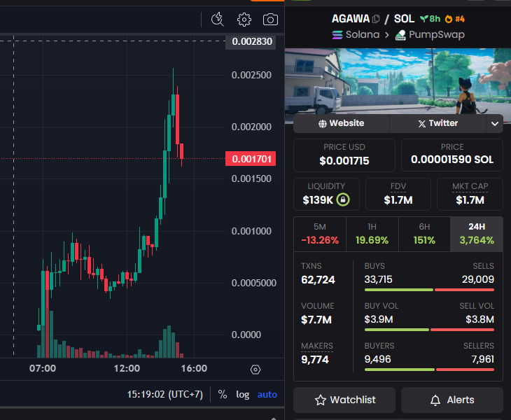
Task: Open the token Twitter link
Action: [438, 123]
